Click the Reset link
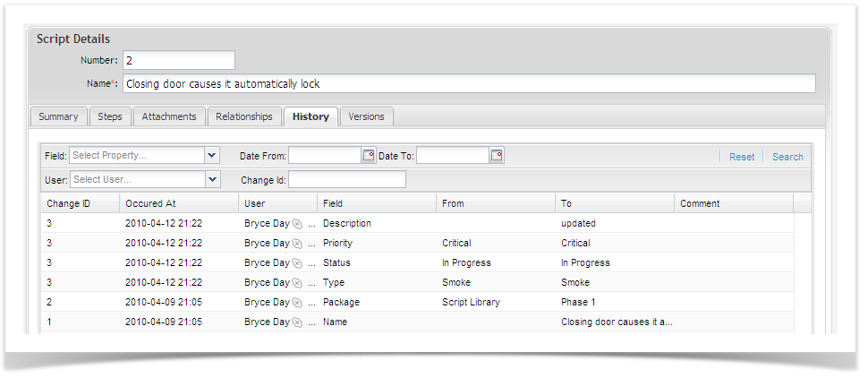 pyautogui.click(x=742, y=157)
